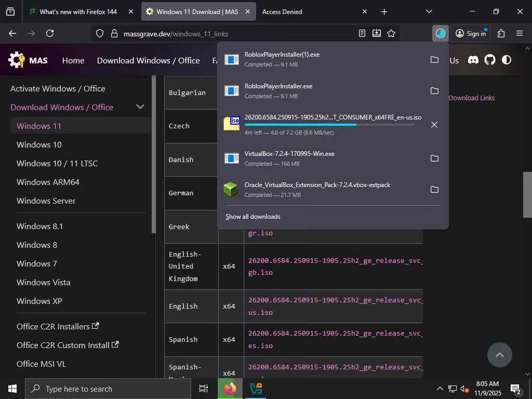The width and height of the screenshot is (532, 399).
Task: Open Windows Server sidebar page
Action: coord(46,201)
